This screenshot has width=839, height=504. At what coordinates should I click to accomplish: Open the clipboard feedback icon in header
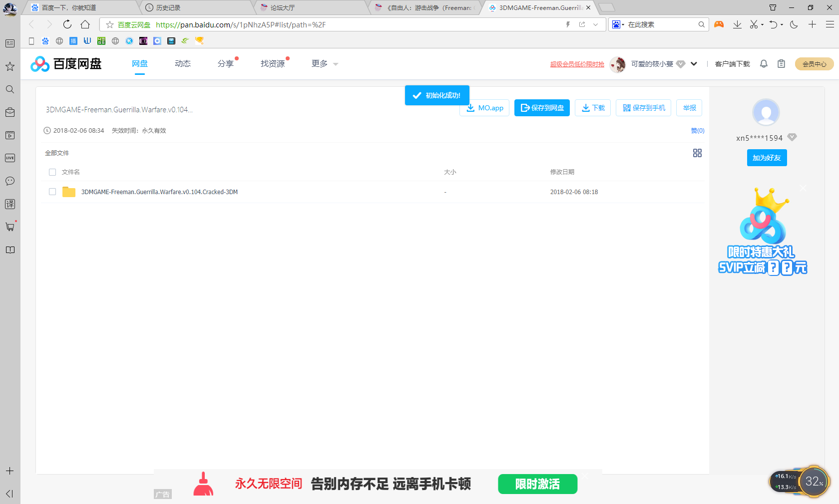(782, 64)
